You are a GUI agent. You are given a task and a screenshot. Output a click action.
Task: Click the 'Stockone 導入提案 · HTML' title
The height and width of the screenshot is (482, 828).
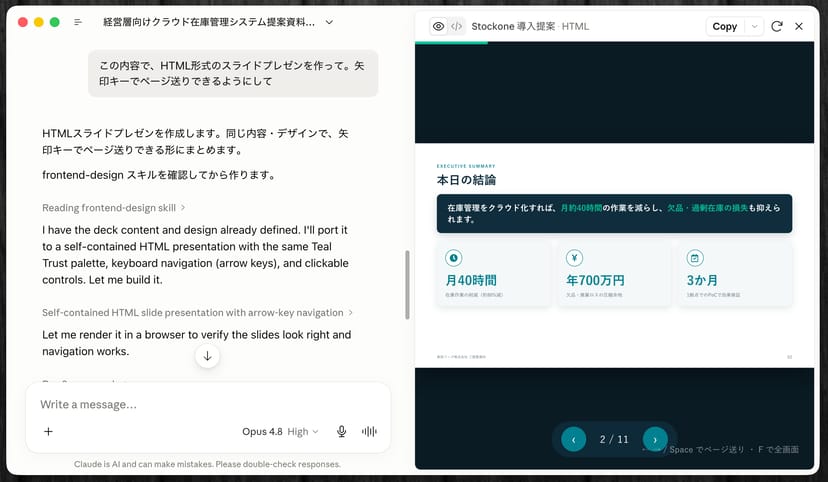tap(530, 26)
